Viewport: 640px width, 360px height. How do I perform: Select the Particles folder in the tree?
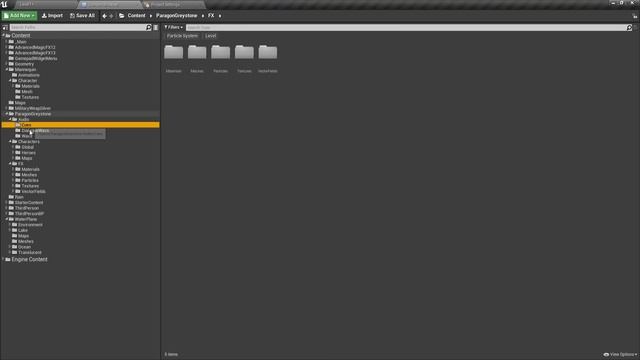[x=30, y=180]
